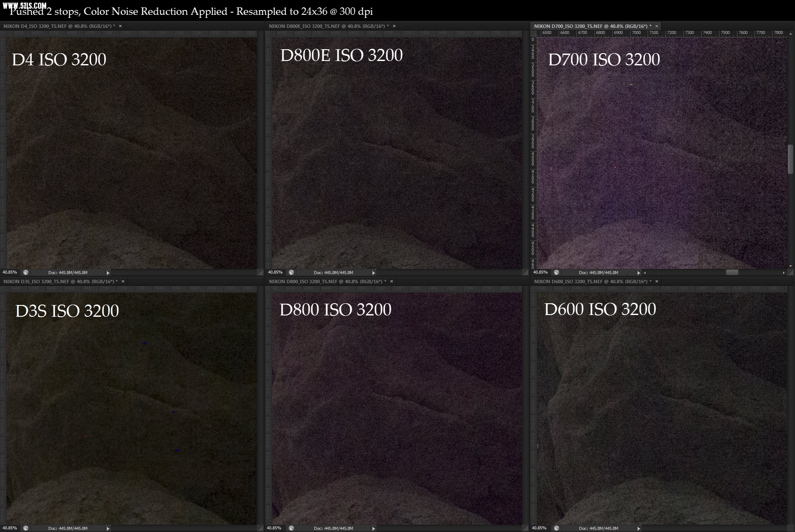Open status bar options arrow in D600 window
The height and width of the screenshot is (532, 795).
point(638,529)
